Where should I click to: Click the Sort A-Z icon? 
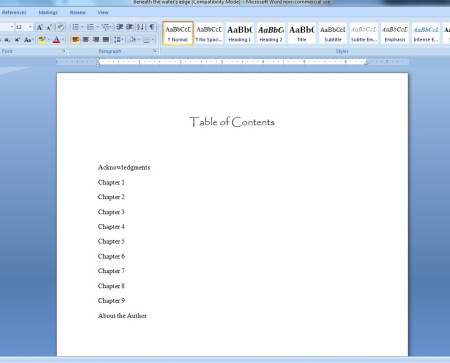click(140, 27)
